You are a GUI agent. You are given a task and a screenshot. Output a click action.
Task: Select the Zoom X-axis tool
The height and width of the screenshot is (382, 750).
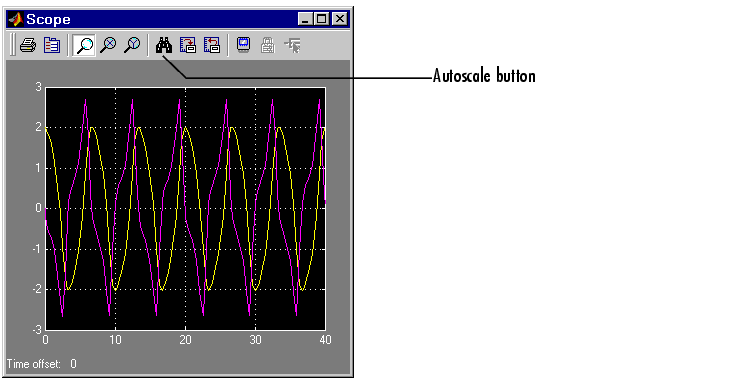click(x=109, y=45)
